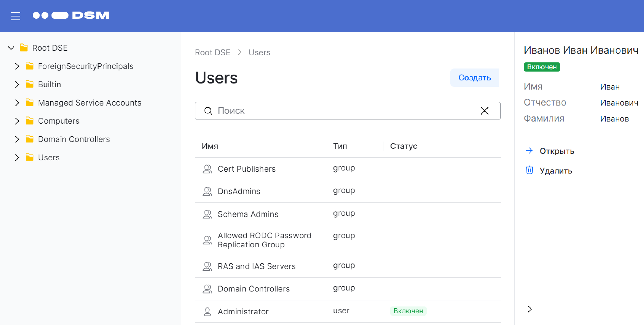Viewport: 644px width, 325px height.
Task: Expand the Domain Controllers folder
Action: tap(17, 139)
